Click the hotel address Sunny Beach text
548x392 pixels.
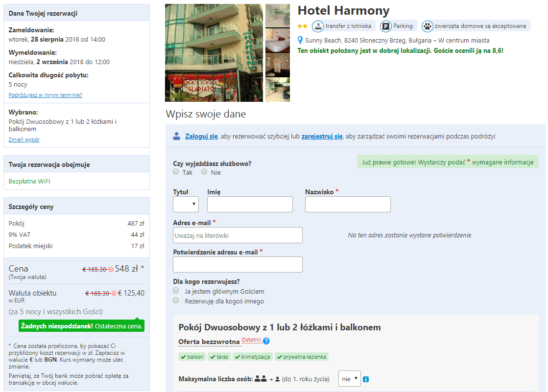pyautogui.click(x=397, y=41)
